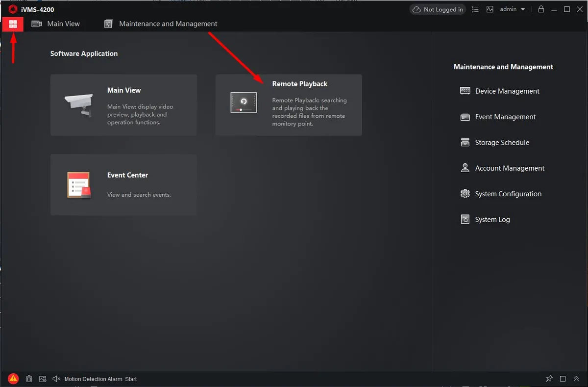
Task: Click the Not Logged in cloud button
Action: click(438, 9)
